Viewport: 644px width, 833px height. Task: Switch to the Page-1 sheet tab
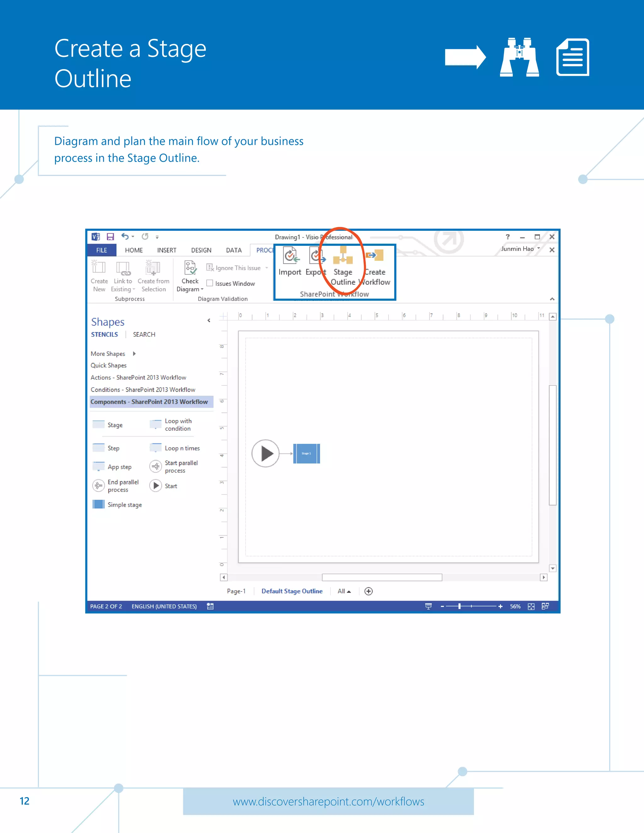[236, 591]
